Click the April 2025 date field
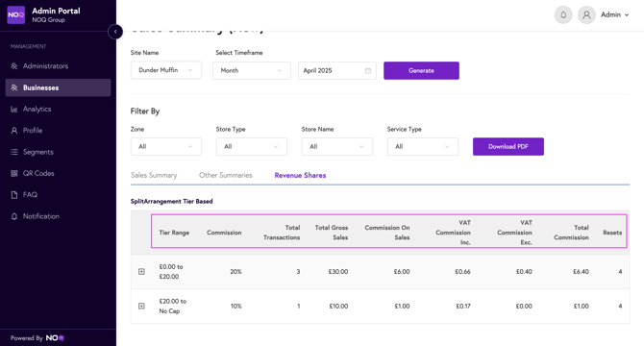Viewport: 644px width, 346px height. point(337,70)
